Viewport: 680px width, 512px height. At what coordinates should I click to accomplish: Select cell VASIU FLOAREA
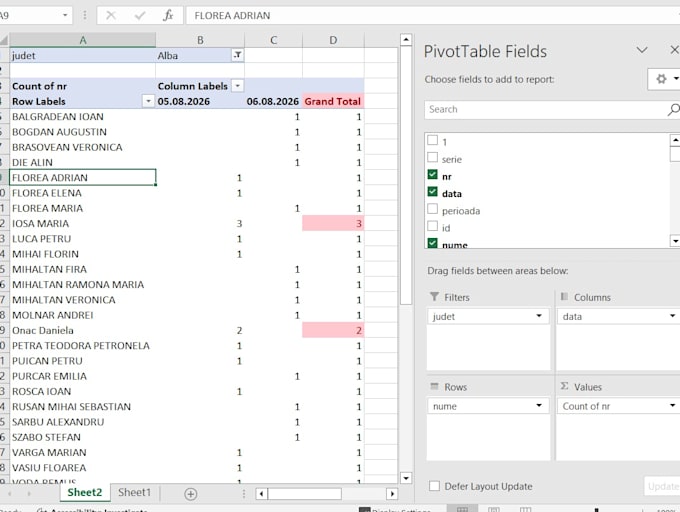(x=82, y=468)
